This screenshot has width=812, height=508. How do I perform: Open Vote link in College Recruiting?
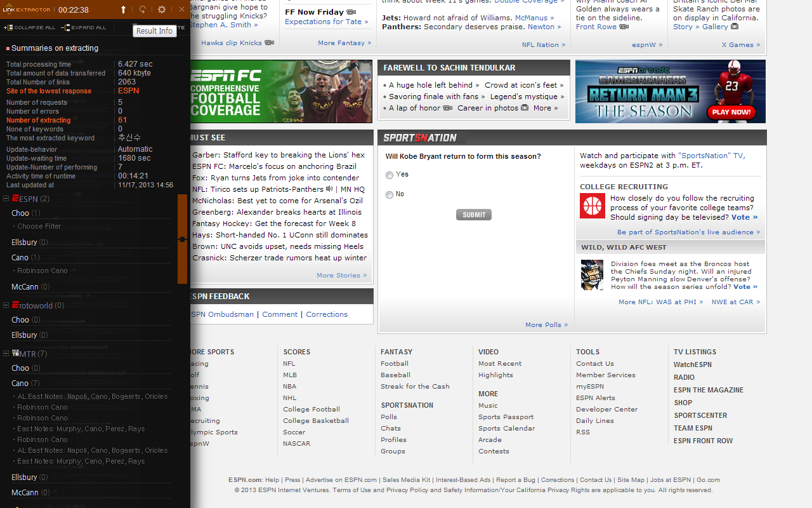pyautogui.click(x=745, y=217)
